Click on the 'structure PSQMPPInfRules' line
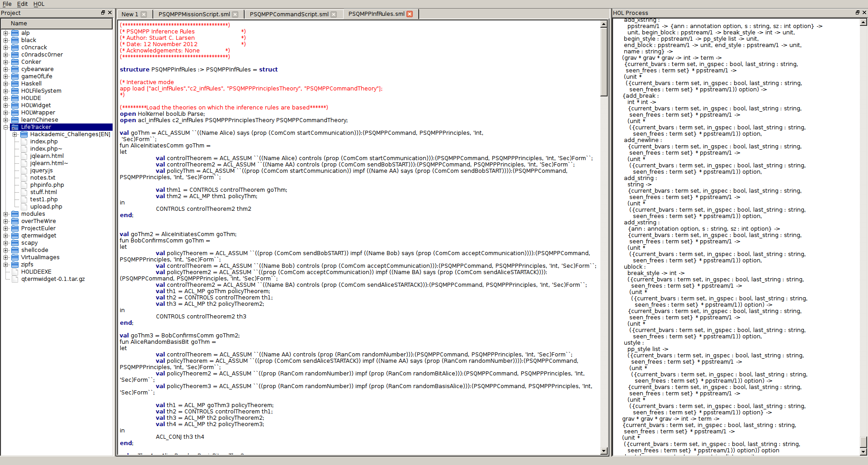Viewport: 868px width, 465px height. (198, 70)
